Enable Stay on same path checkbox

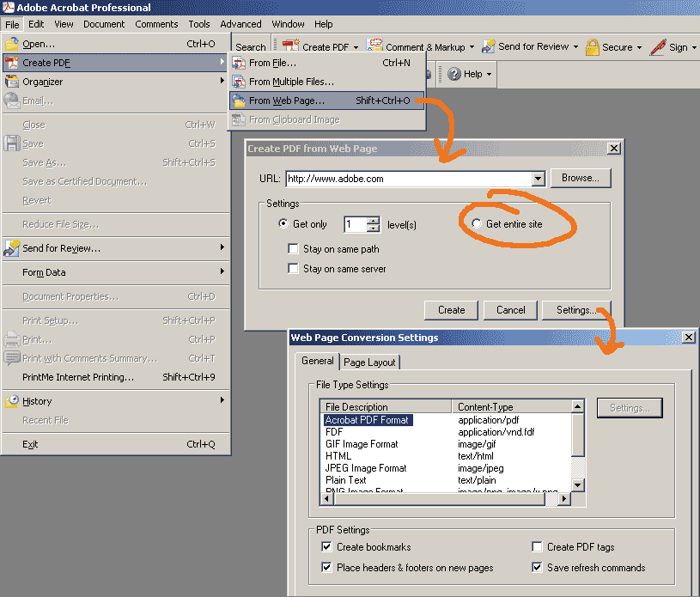click(x=293, y=248)
